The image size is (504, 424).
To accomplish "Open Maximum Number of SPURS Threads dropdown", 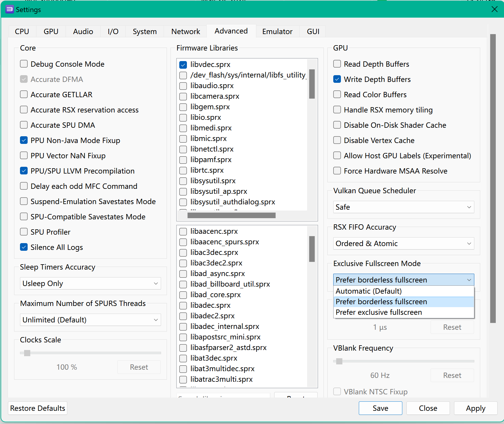I will pos(91,320).
